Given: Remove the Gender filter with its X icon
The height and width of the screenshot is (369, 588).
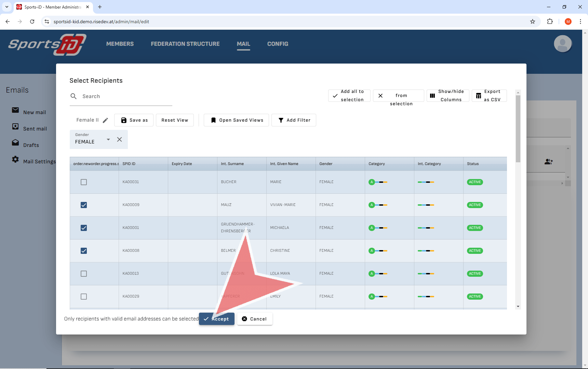Looking at the screenshot, I should click(x=119, y=139).
